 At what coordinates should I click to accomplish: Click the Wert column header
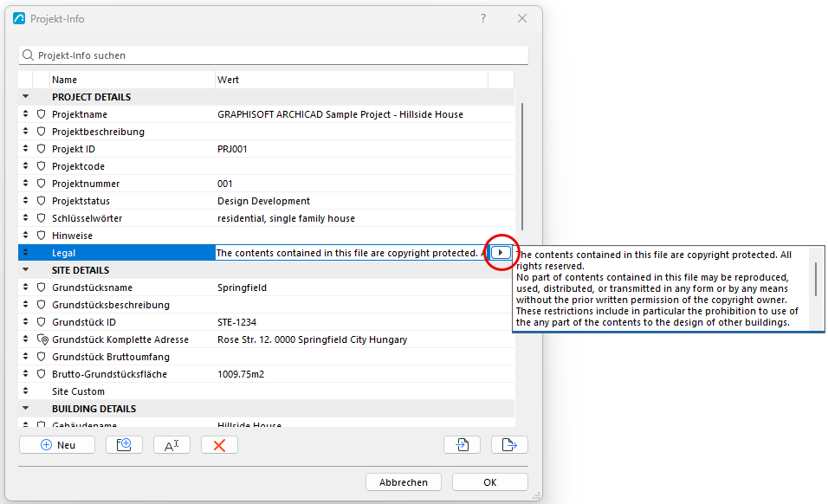[352, 80]
